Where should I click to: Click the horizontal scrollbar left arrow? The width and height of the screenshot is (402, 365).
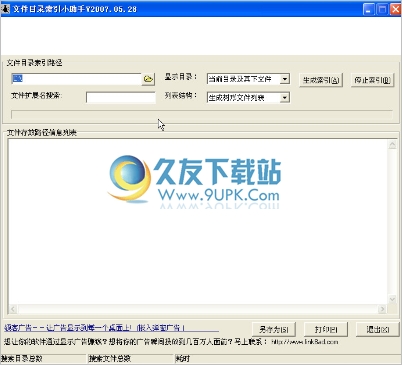(13, 309)
